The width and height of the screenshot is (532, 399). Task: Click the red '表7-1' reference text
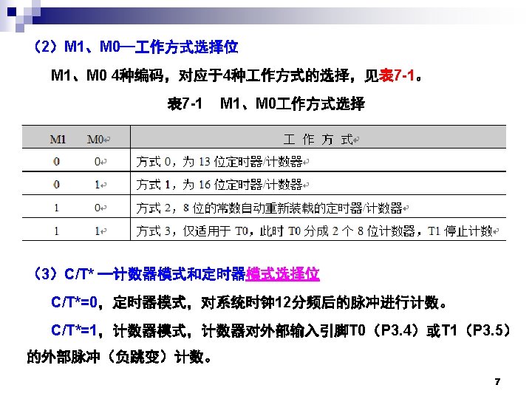point(397,75)
